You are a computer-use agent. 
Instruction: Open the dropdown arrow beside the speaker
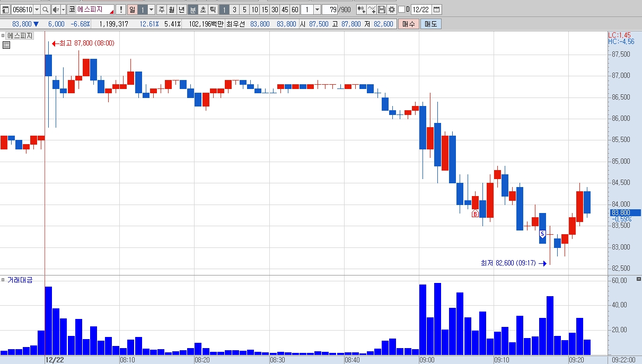tap(63, 10)
